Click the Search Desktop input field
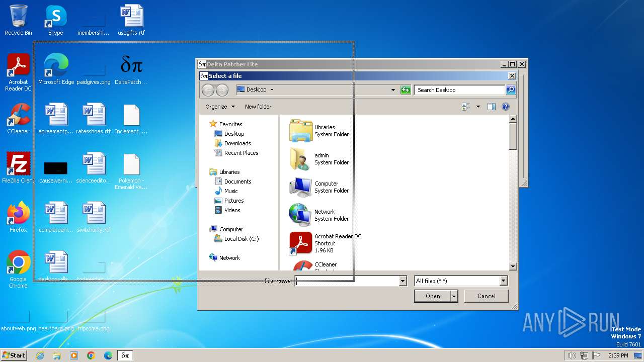This screenshot has width=644, height=362. 460,90
